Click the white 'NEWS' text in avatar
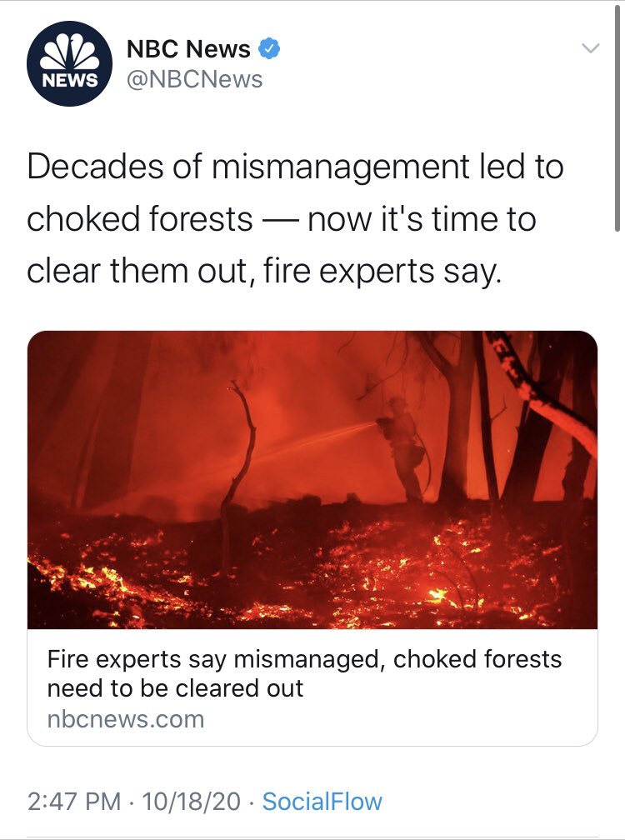 point(67,80)
